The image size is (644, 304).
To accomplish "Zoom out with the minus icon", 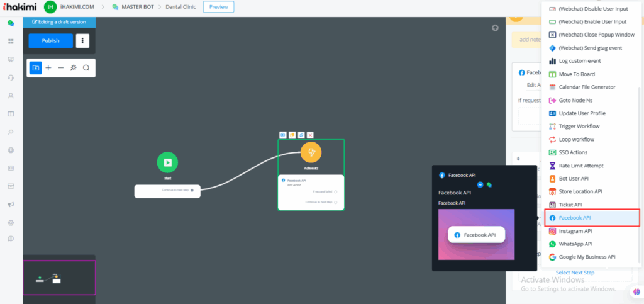I will click(x=61, y=68).
